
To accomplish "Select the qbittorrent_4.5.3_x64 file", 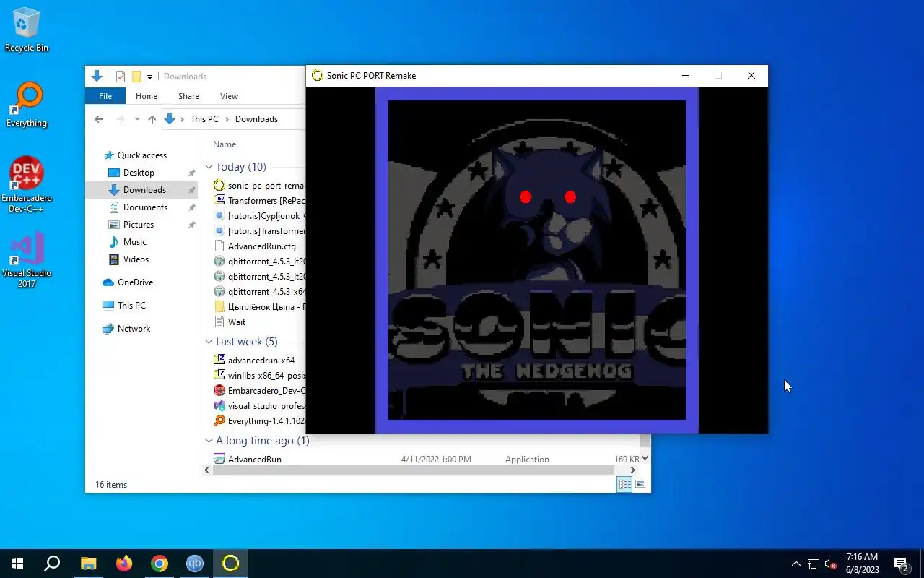I will click(x=259, y=292).
